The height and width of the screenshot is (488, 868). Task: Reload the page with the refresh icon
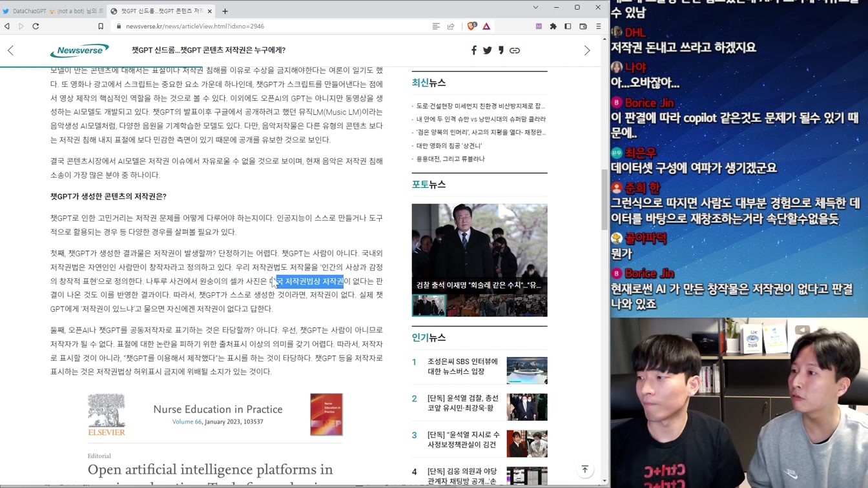(x=36, y=26)
